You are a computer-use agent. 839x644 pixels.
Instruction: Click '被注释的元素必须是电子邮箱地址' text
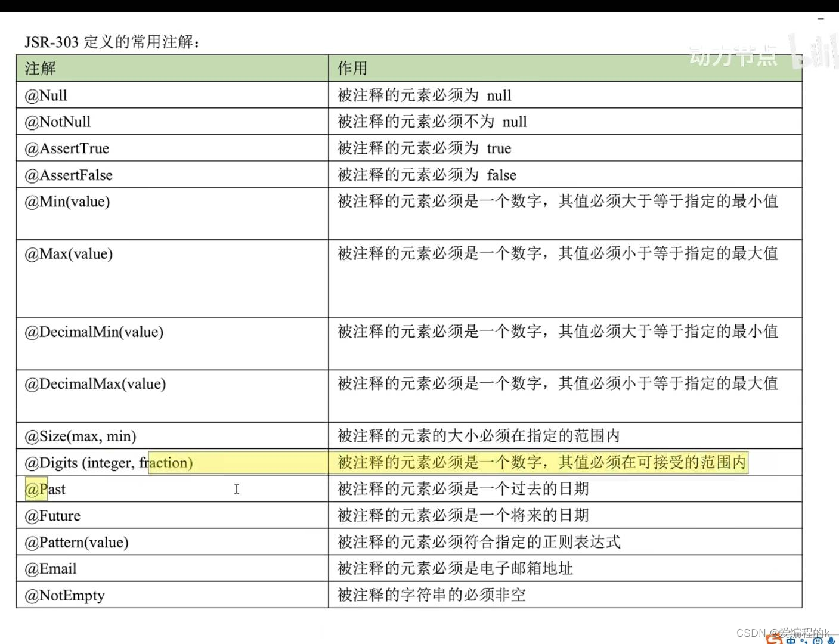point(456,568)
